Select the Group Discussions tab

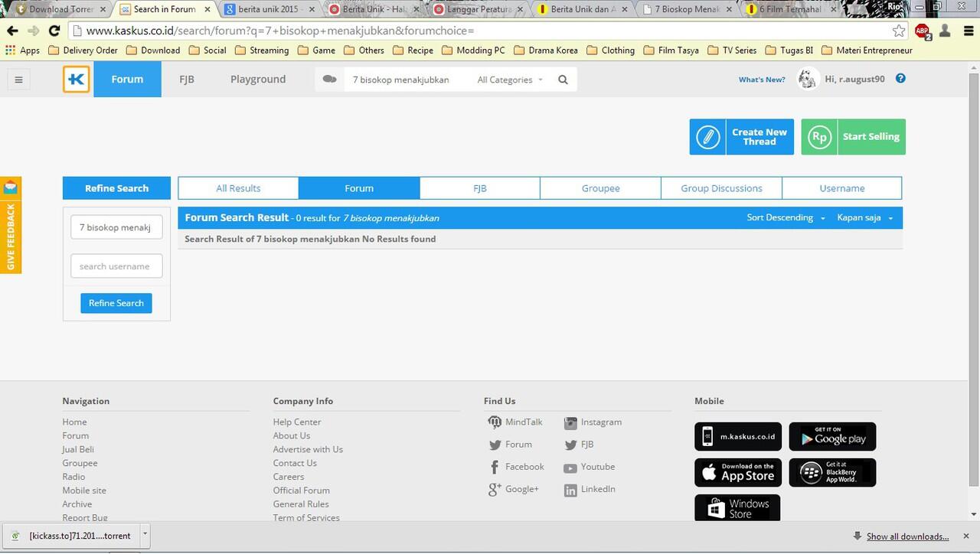tap(722, 188)
